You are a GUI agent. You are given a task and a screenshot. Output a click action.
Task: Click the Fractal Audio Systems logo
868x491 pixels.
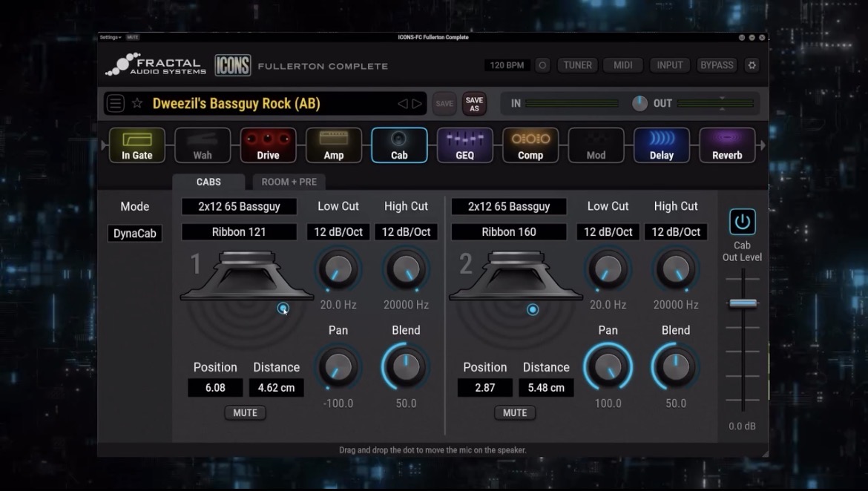156,65
